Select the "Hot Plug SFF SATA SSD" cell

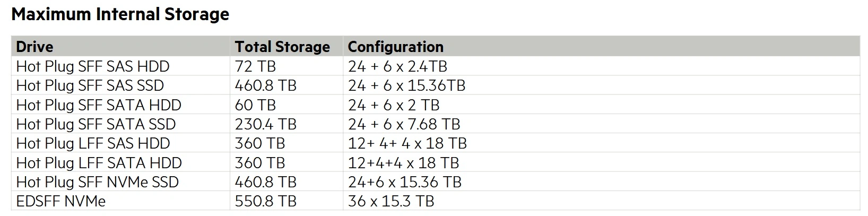pyautogui.click(x=96, y=124)
